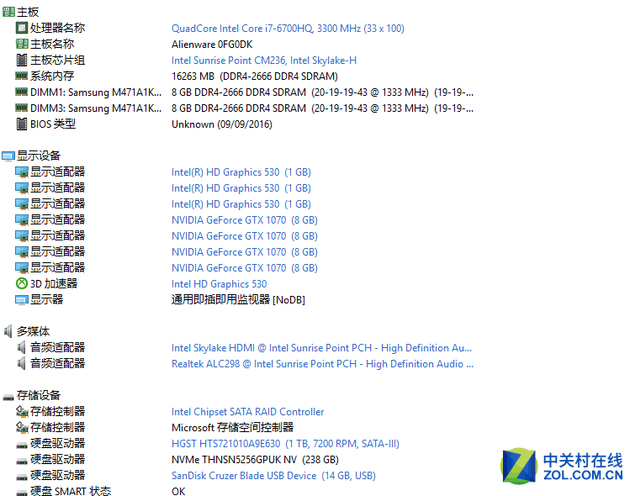Select the 多媒体 section heading text
640x496 pixels.
tap(33, 331)
